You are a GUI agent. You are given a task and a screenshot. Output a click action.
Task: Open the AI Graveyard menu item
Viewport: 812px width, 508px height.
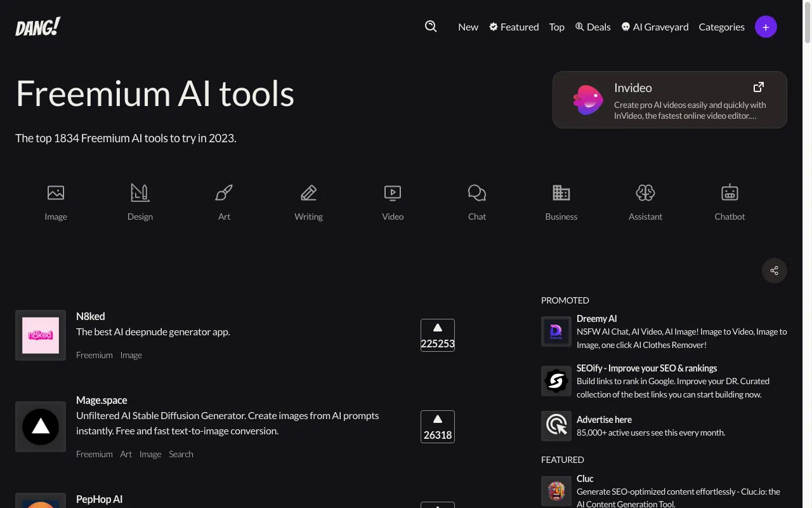655,27
